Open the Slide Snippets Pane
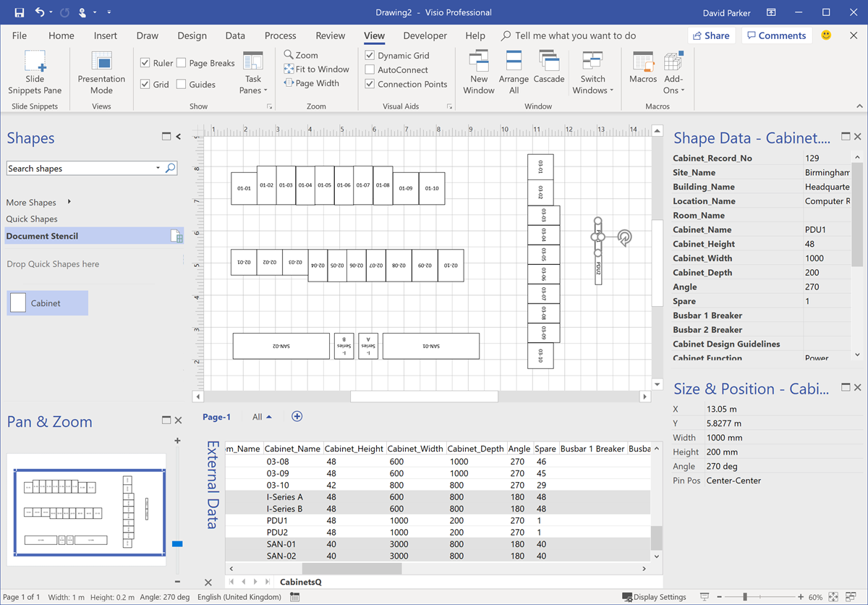This screenshot has height=605, width=868. click(x=34, y=70)
